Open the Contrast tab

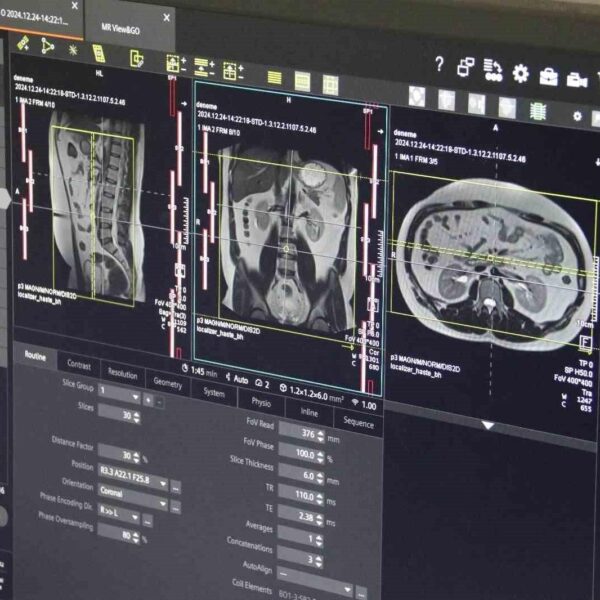pos(79,365)
